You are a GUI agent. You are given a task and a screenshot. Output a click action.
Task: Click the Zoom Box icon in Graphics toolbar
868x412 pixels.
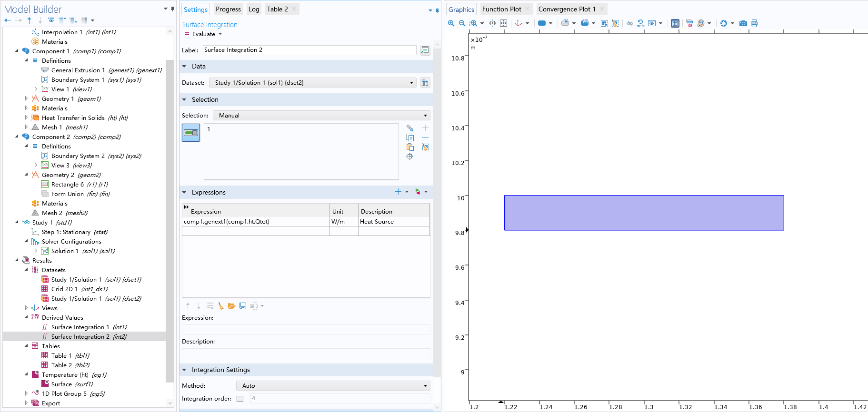coord(473,23)
